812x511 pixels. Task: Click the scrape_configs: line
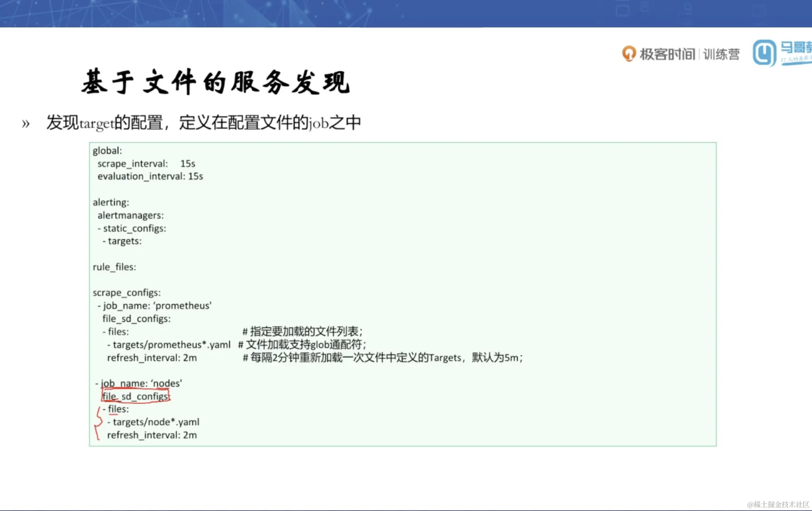point(127,292)
